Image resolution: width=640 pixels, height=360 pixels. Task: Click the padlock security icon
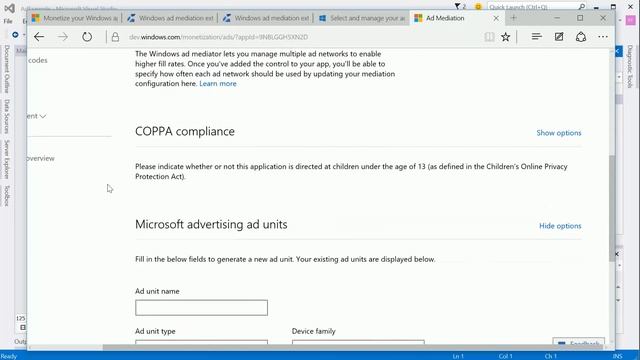116,37
